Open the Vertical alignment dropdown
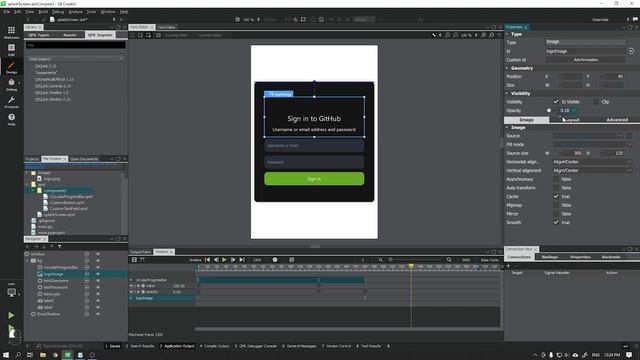Viewport: 640px width, 360px height. click(593, 171)
